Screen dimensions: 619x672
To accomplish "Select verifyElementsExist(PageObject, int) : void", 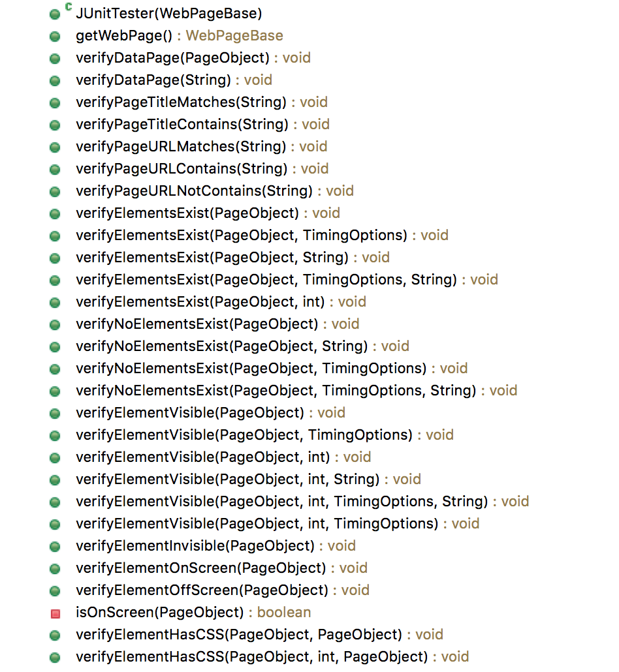I will 221,302.
